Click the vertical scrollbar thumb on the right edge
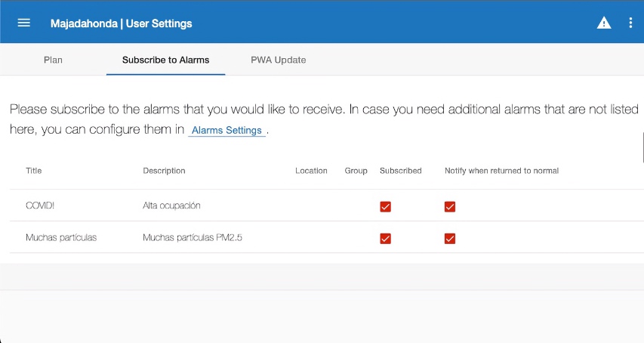Screen dimensions: 644x343 pyautogui.click(x=642, y=147)
